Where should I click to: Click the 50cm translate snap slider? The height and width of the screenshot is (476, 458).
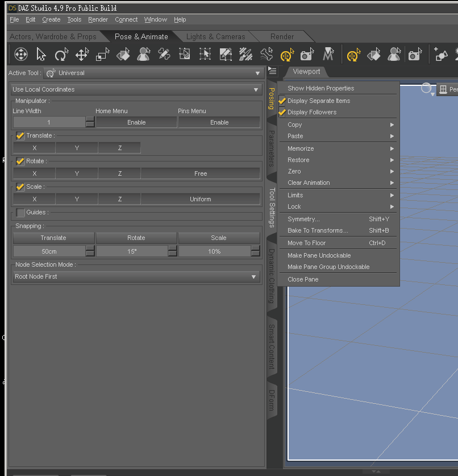(49, 252)
